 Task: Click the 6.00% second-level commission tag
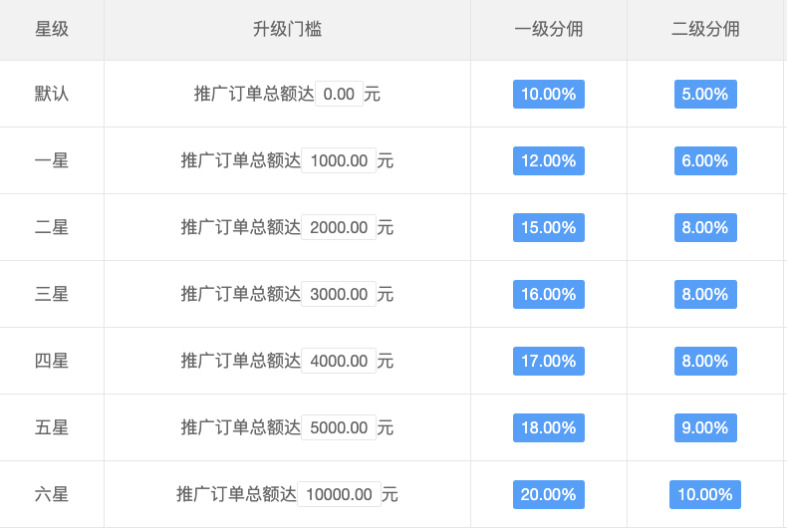[x=705, y=160]
